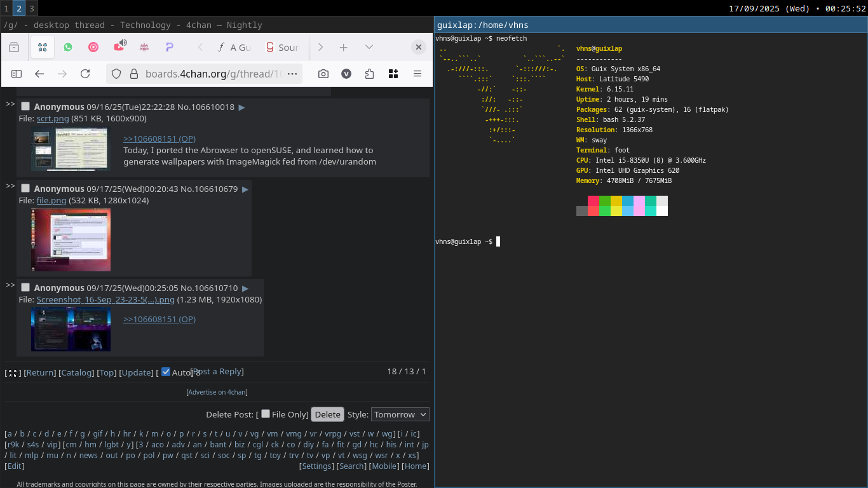Open tracking protection shield in address bar
The height and width of the screenshot is (488, 868).
click(116, 74)
